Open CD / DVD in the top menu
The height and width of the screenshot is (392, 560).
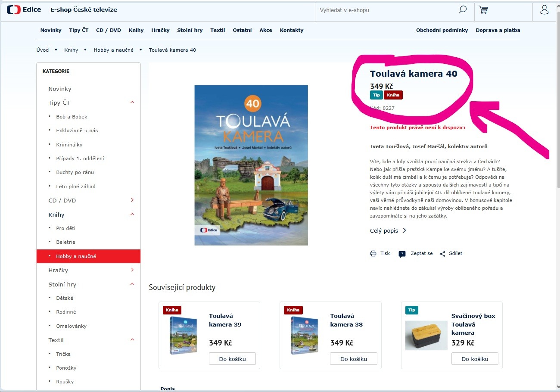click(x=109, y=30)
